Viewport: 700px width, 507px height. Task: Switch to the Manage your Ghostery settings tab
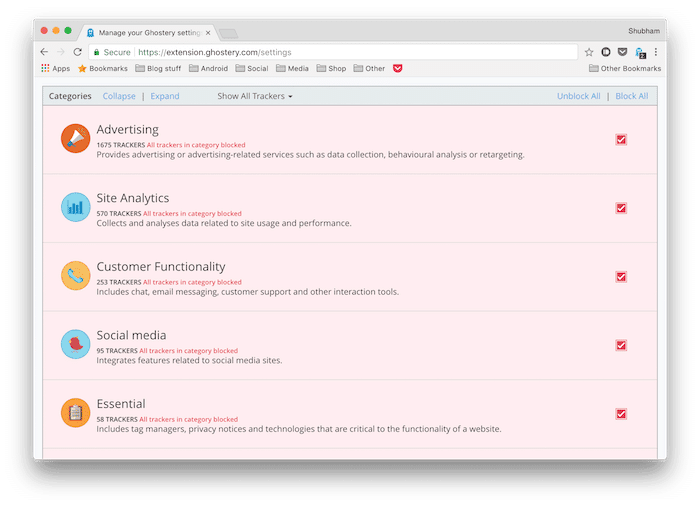148,32
